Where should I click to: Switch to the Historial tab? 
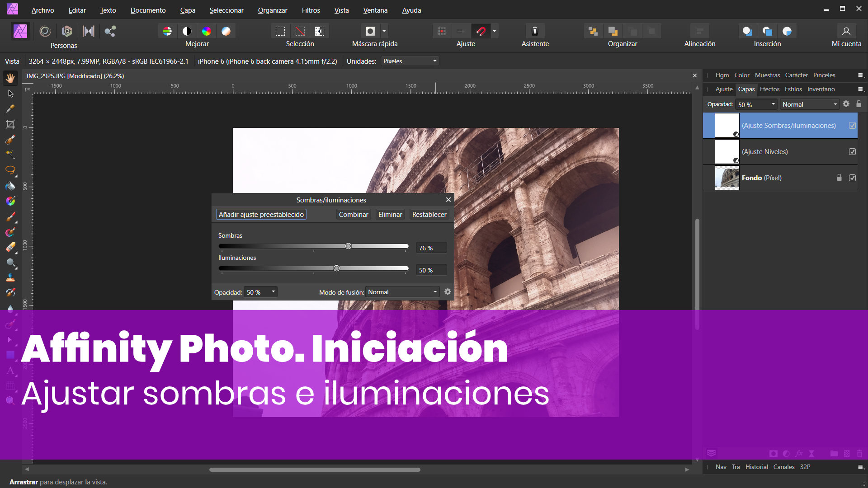[756, 467]
